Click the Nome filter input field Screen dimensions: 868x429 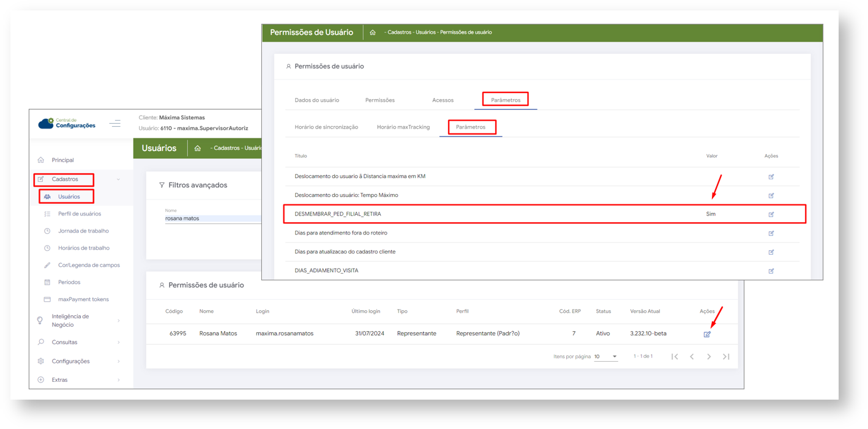click(x=211, y=218)
